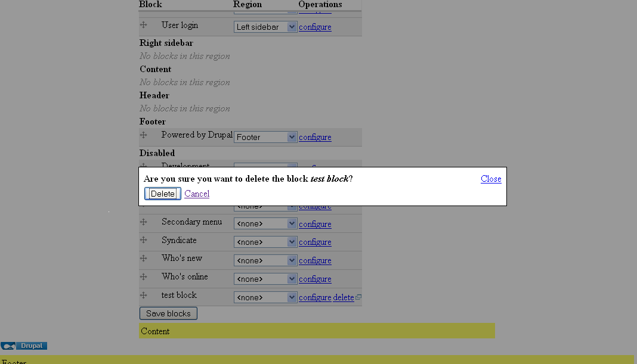Click the Drupal logo badge
The height and width of the screenshot is (364, 637).
pyautogui.click(x=24, y=346)
